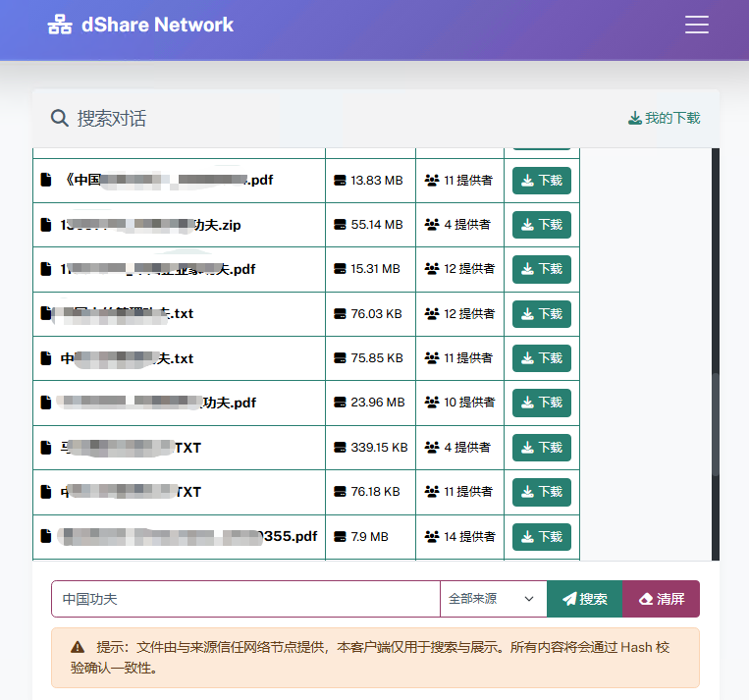Click file icon of the 55.14 MB zip
This screenshot has width=749, height=700.
point(46,225)
